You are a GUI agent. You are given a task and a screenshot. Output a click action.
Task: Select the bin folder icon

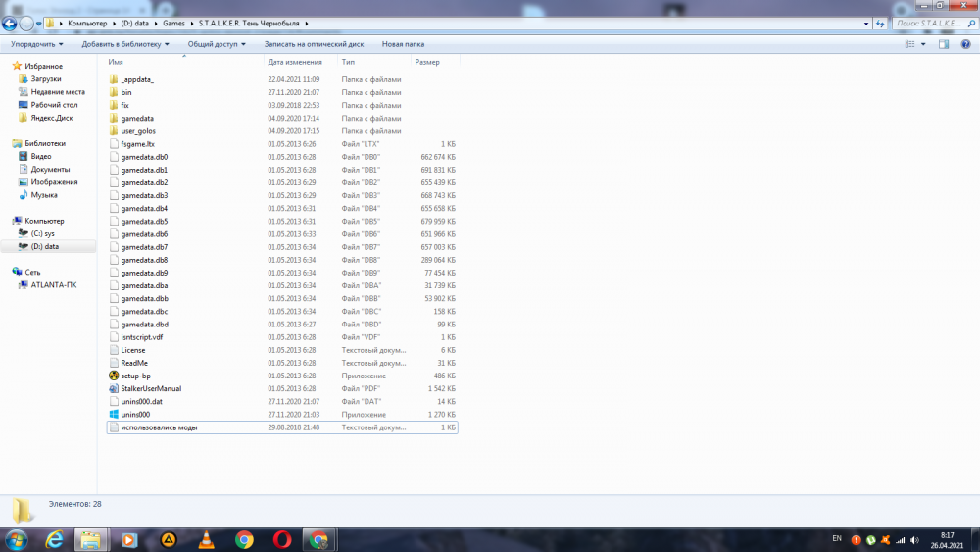coord(114,92)
